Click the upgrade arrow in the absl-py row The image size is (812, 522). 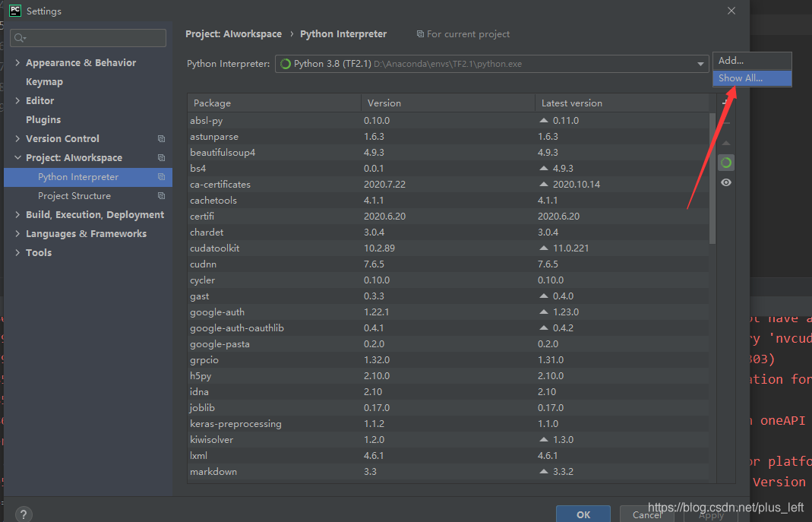click(543, 120)
